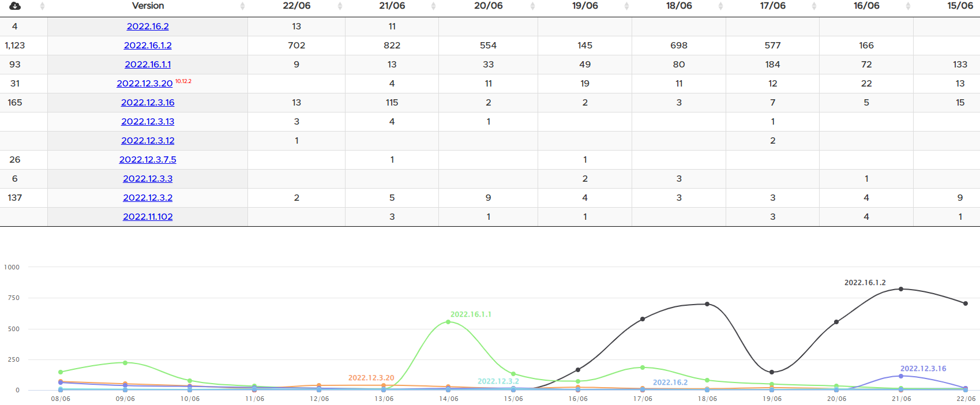Click the 18/06 column header text
980x405 pixels.
[679, 6]
